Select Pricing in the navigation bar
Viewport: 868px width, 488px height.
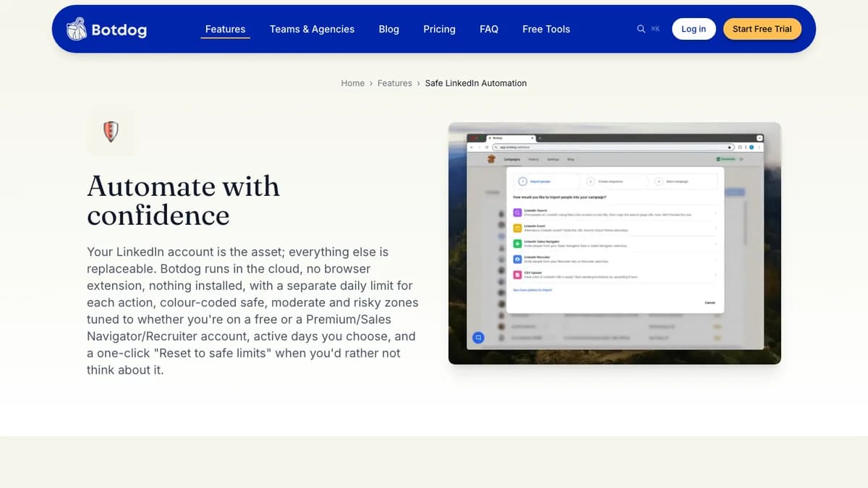pyautogui.click(x=439, y=29)
